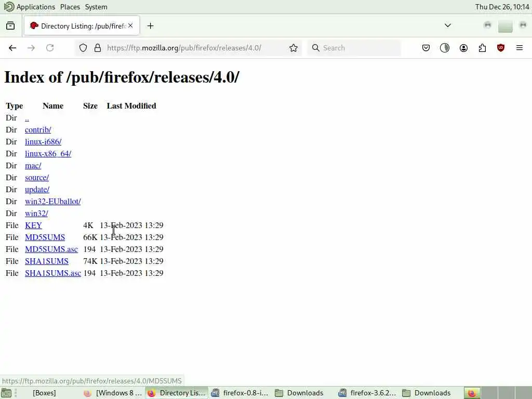Open the uBlock Origin shield icon
This screenshot has height=399, width=532.
501,48
